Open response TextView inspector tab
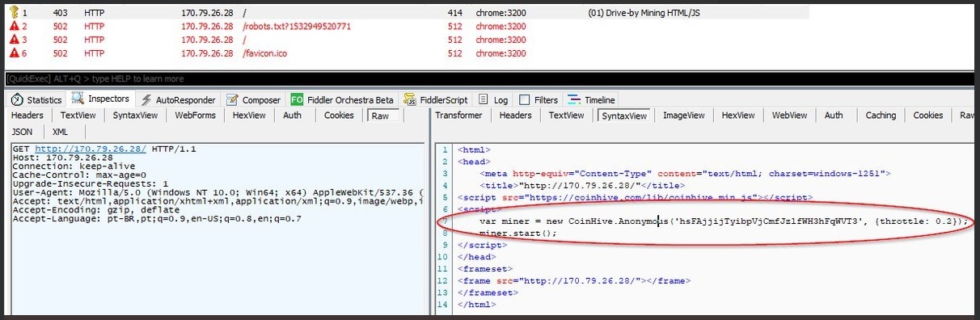Image resolution: width=980 pixels, height=320 pixels. click(x=567, y=116)
